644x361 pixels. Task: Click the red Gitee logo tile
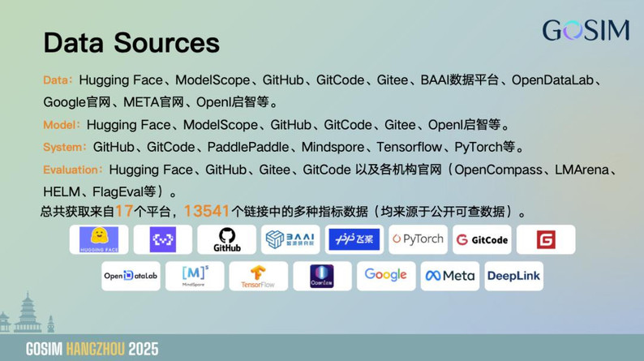[x=546, y=239]
